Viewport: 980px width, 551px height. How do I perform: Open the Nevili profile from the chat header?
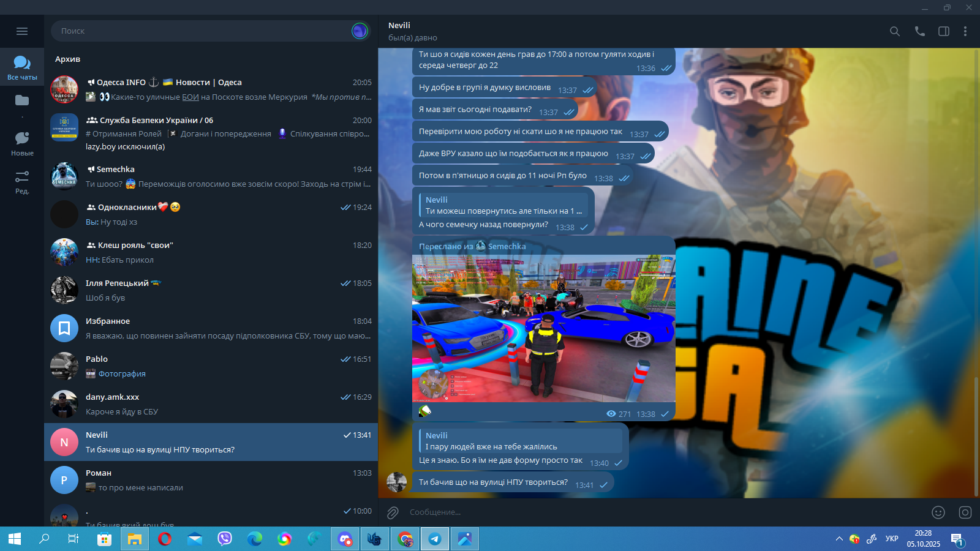click(399, 25)
